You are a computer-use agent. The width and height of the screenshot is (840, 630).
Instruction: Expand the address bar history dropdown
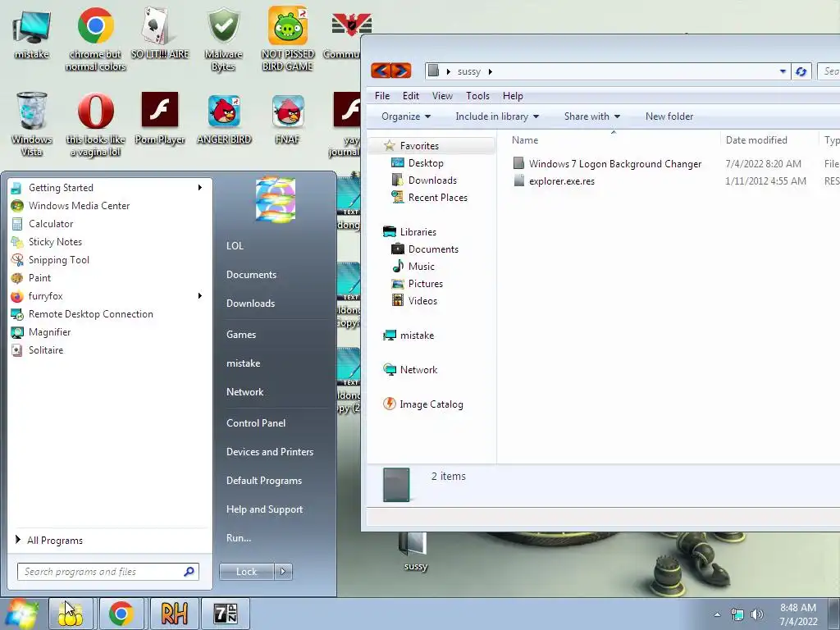point(783,71)
